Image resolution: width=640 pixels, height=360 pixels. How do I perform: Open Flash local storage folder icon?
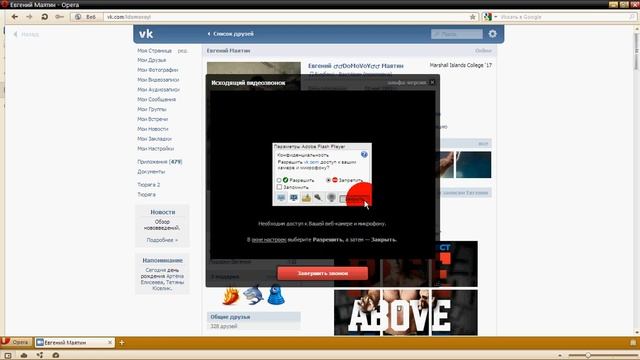[306, 198]
